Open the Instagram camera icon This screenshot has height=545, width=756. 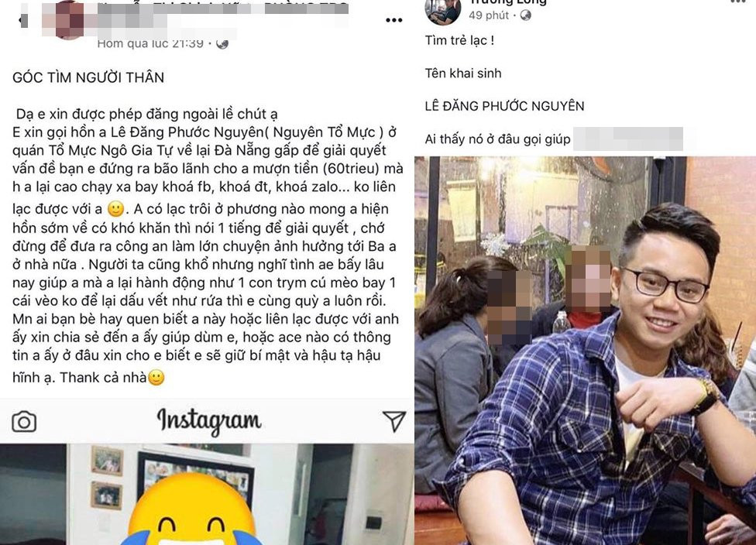click(x=24, y=422)
